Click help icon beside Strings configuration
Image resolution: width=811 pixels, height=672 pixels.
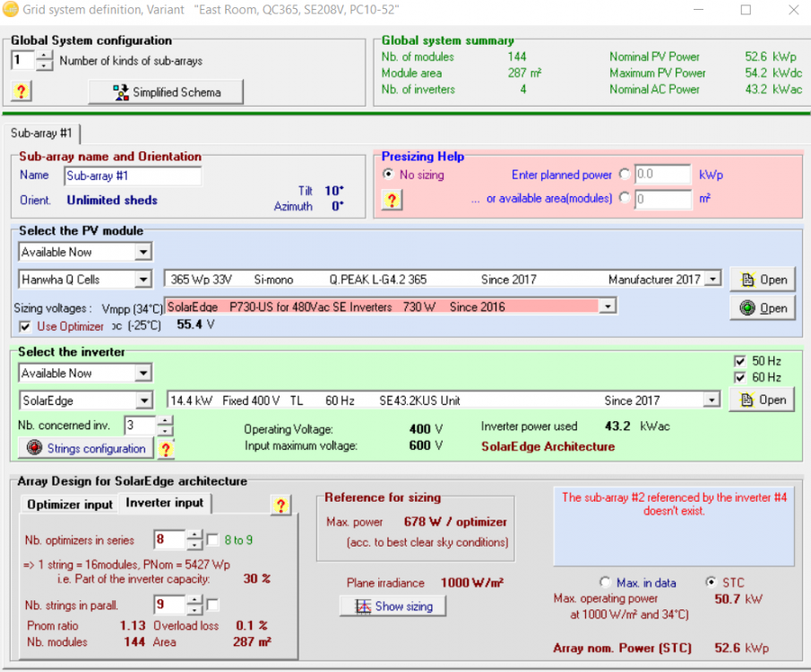pyautogui.click(x=166, y=449)
